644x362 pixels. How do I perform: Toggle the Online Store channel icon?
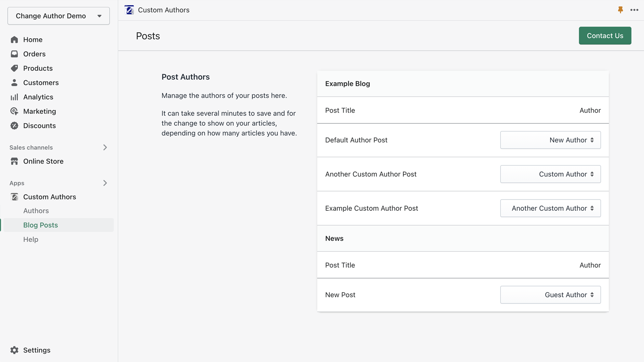point(14,161)
